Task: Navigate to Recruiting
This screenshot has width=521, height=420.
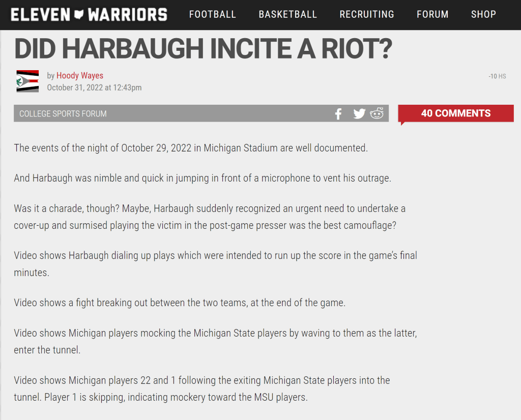Action: tap(367, 14)
